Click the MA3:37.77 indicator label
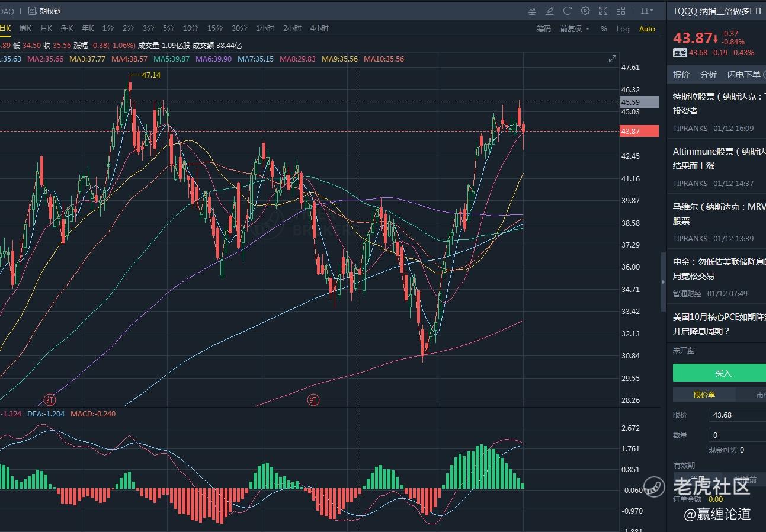 pos(87,59)
